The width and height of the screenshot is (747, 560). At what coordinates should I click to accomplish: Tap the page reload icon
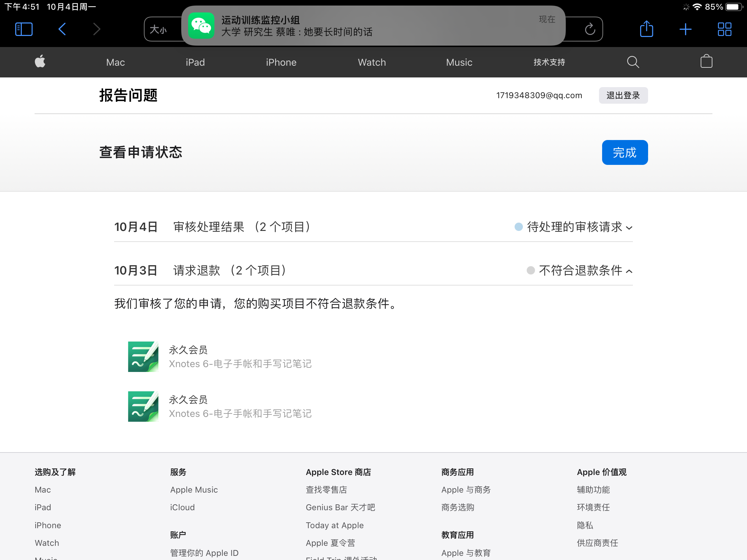tap(590, 29)
